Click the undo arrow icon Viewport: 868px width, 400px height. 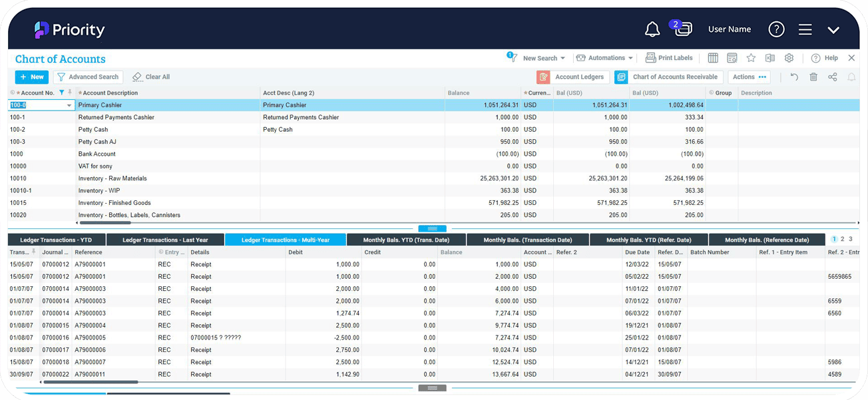(x=795, y=77)
